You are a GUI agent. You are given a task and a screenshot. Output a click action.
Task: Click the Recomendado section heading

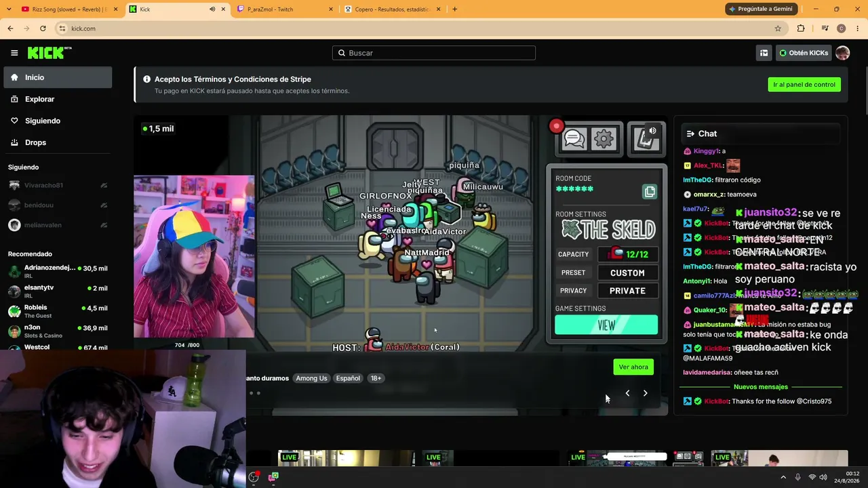tap(30, 254)
